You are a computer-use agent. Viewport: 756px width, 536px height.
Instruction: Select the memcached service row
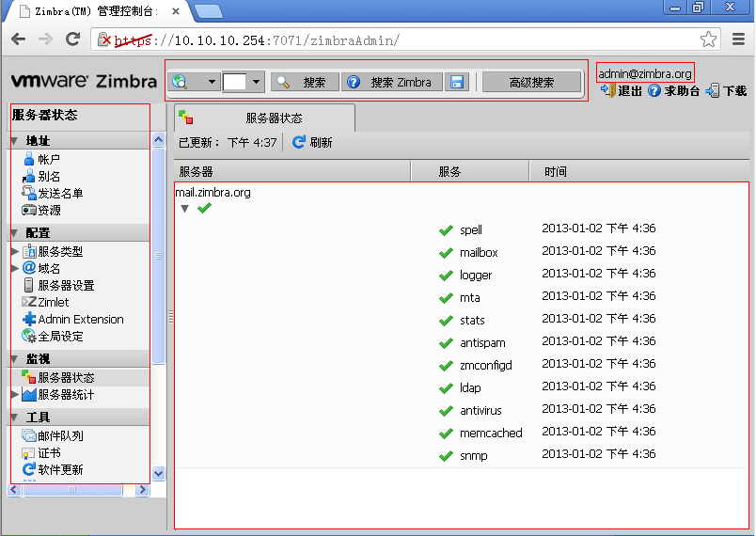[x=462, y=433]
